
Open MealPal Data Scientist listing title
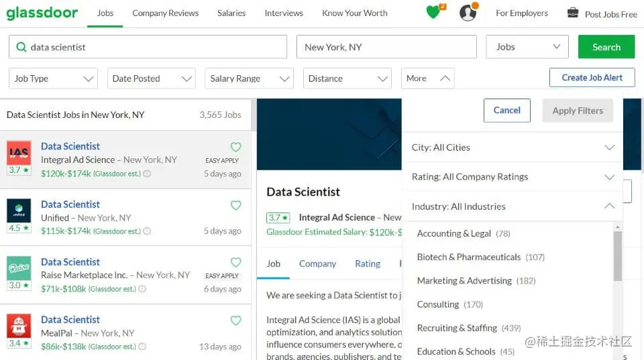click(70, 320)
